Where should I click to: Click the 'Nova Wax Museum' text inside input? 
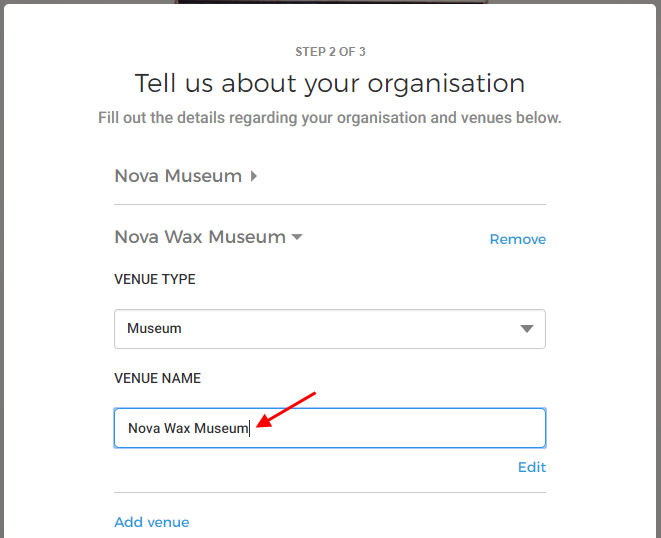(x=187, y=428)
